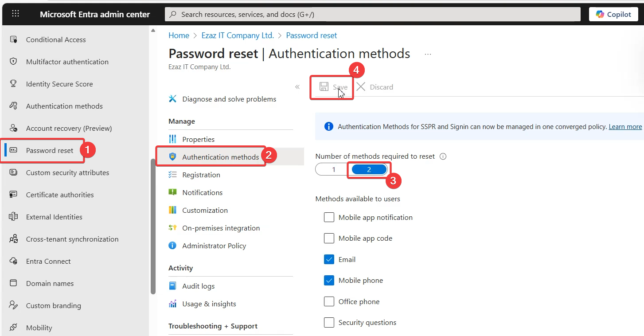The image size is (644, 336).
Task: Click the left sidebar scrollbar thumb
Action: coord(153,226)
